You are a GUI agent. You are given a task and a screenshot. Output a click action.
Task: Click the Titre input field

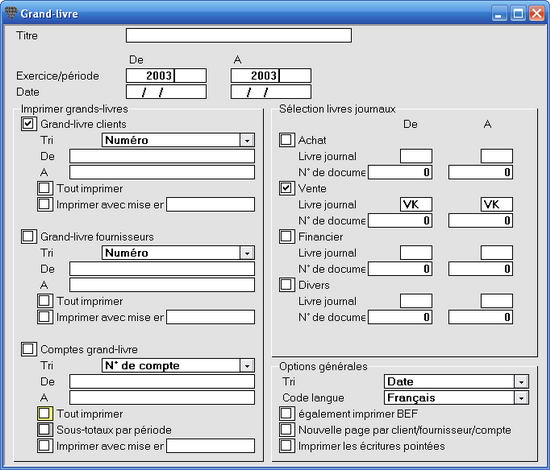[x=239, y=35]
